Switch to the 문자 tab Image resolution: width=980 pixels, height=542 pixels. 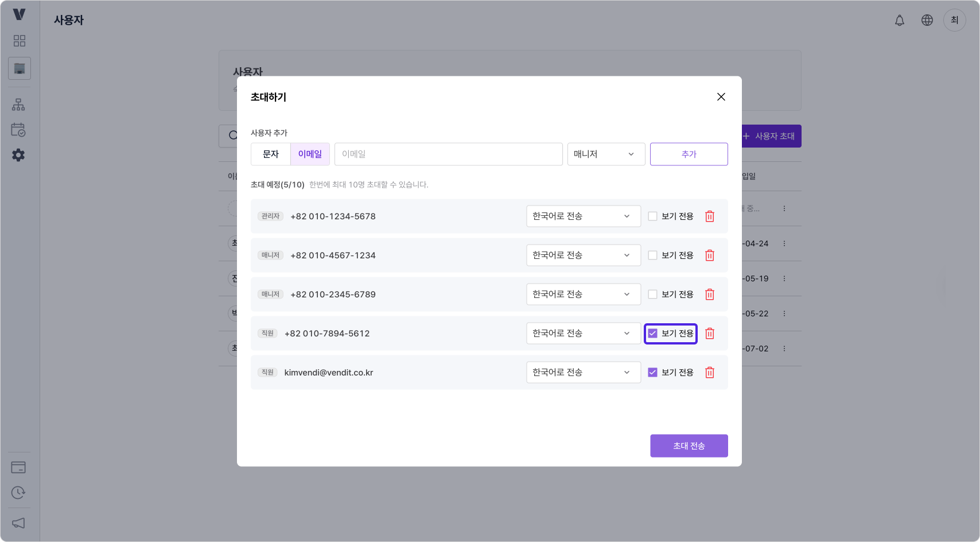click(270, 154)
